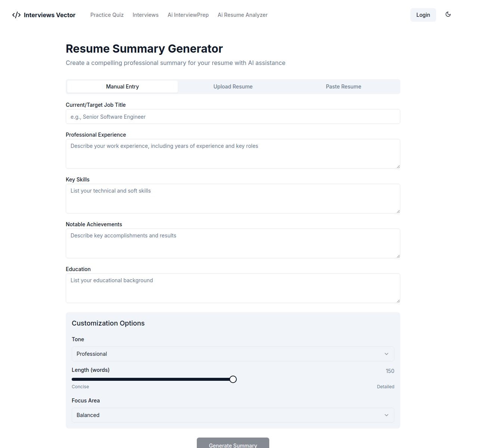Screen dimensions: 478x448
Task: Switch to the Upload Resume tab
Action: point(233,87)
